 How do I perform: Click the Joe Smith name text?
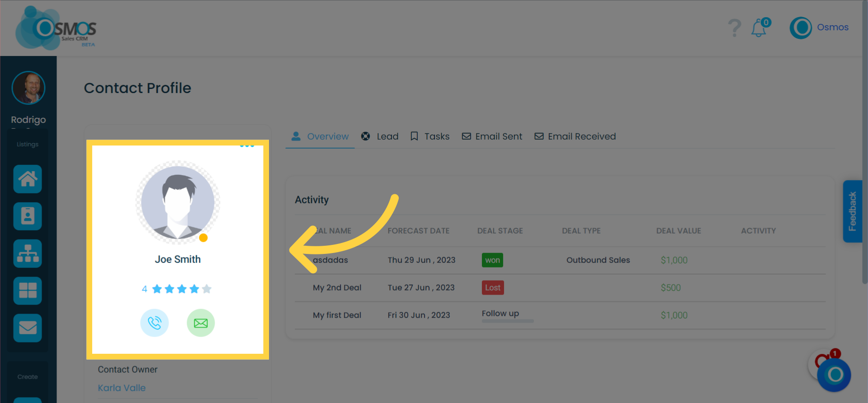(178, 259)
